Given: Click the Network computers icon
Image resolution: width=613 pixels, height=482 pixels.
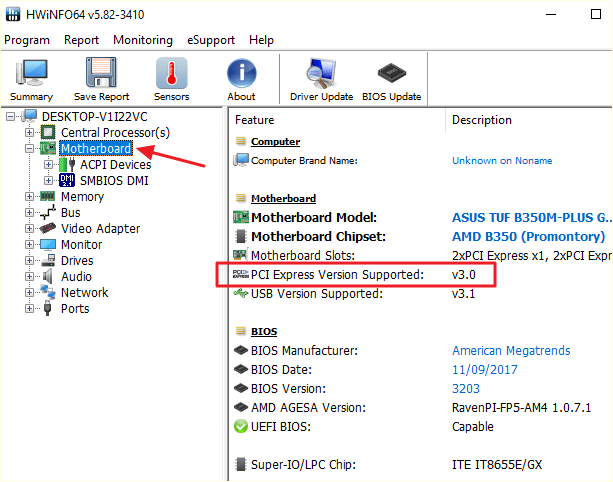Looking at the screenshot, I should (48, 292).
